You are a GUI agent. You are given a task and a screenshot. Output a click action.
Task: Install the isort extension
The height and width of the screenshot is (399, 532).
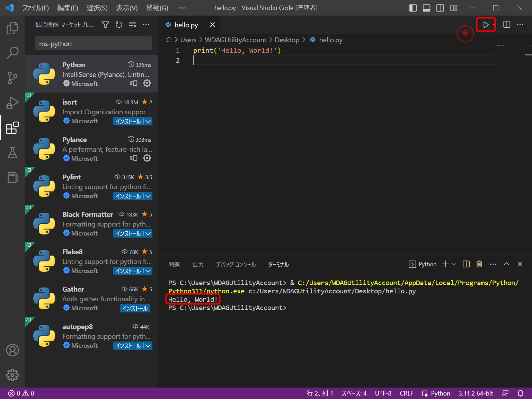pos(128,121)
